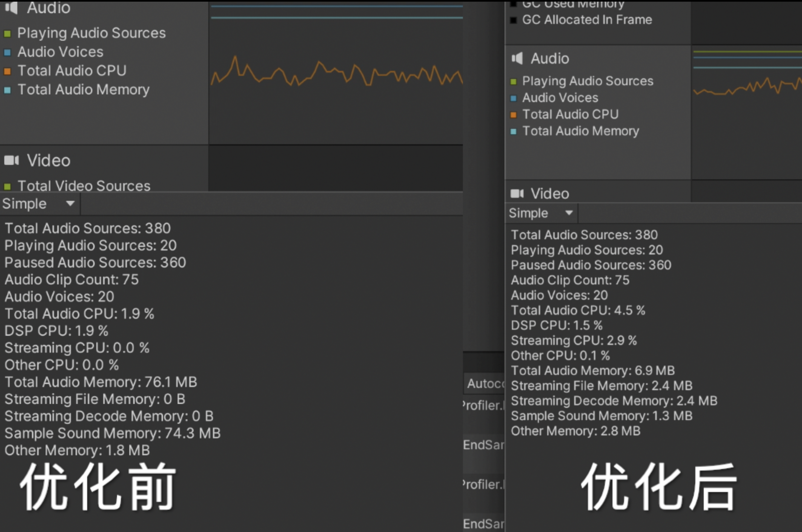Click 'Playing Audio Sources: 20' in 优化后 stats

pyautogui.click(x=587, y=250)
